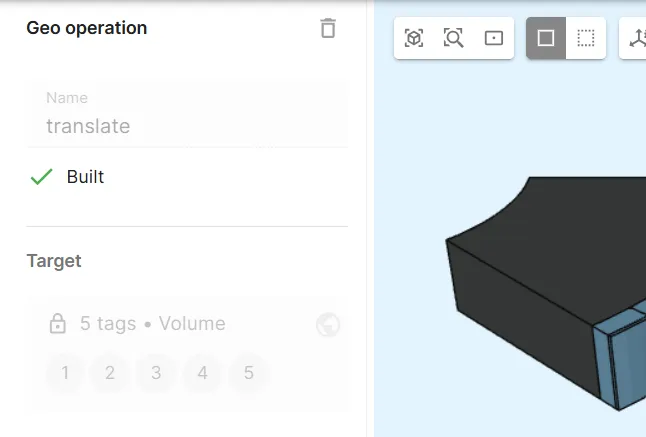Click the Name field containing translate
The height and width of the screenshot is (437, 646).
coord(186,126)
